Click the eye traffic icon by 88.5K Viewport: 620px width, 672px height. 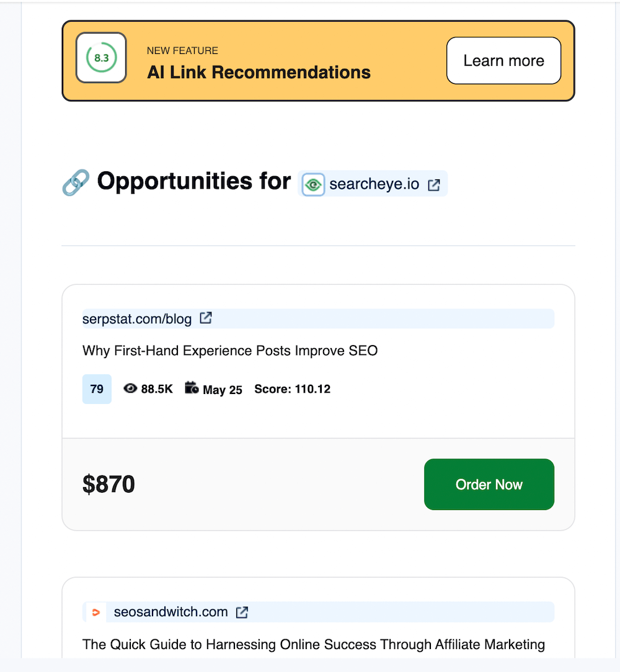point(130,388)
